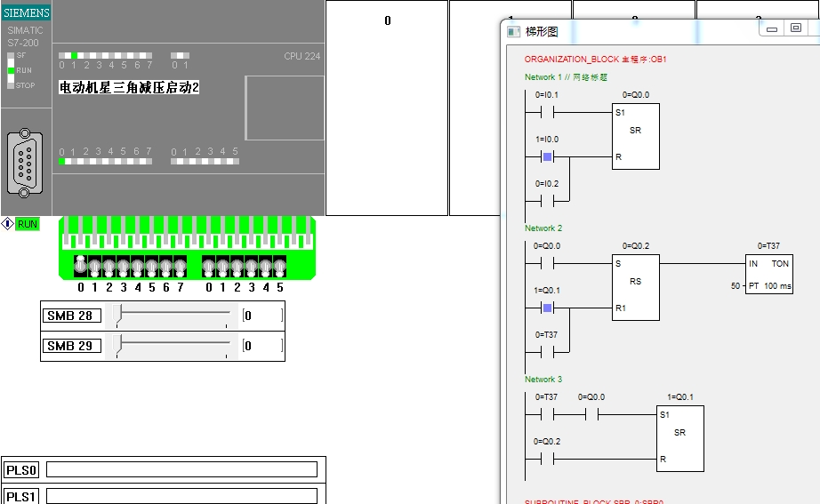The image size is (820, 504).
Task: Minimize the 梯形图 ladder window
Action: [772, 28]
